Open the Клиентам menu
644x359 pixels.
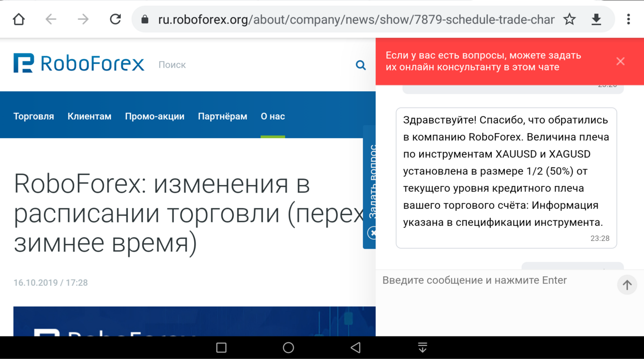(89, 116)
